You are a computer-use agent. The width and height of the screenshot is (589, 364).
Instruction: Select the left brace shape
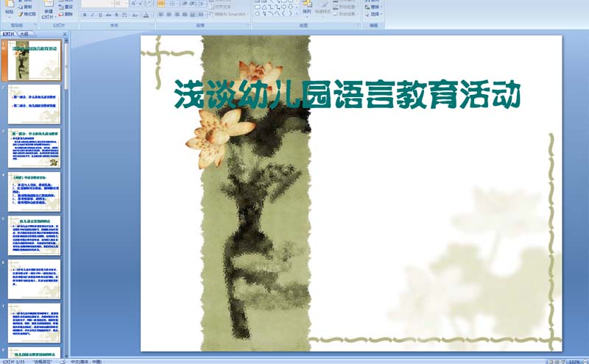click(x=283, y=13)
